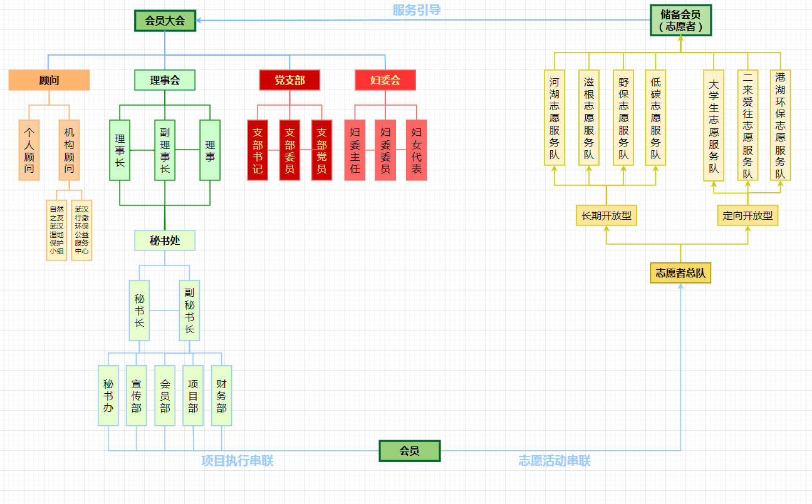The image size is (812, 504).
Task: Click the 定向开放型 box
Action: [747, 215]
